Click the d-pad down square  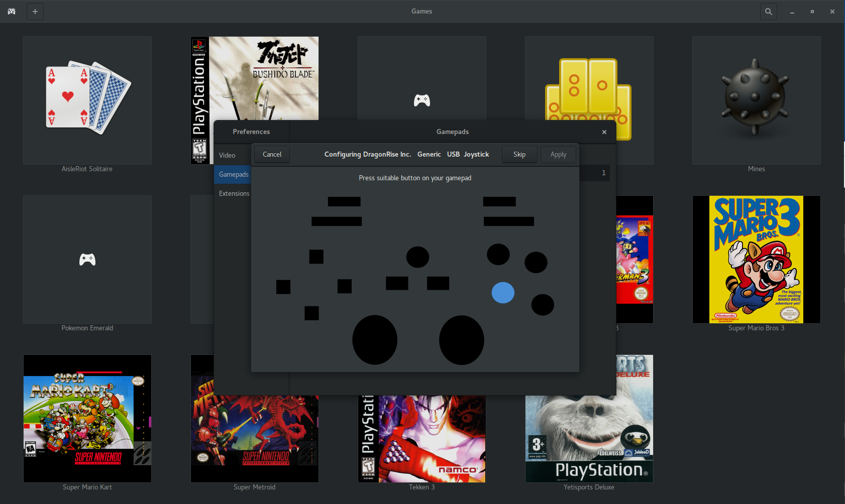311,313
